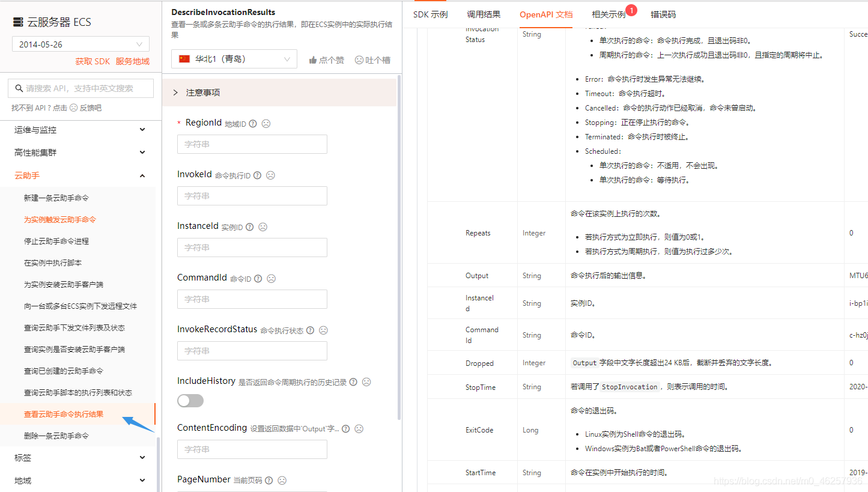Screen dimensions: 868x492
Task: Click feedback face icon next to InvokeRecordStatus
Action: [x=323, y=330]
